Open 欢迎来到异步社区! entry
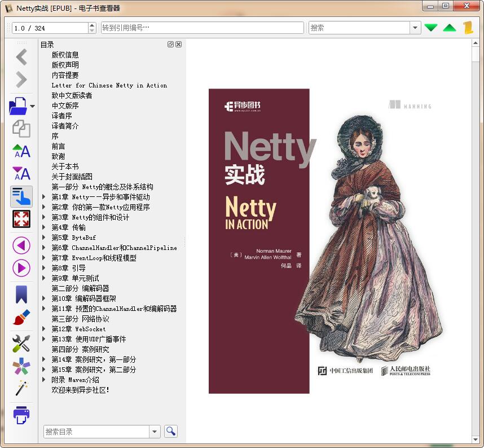The width and height of the screenshot is (484, 448). click(x=80, y=390)
